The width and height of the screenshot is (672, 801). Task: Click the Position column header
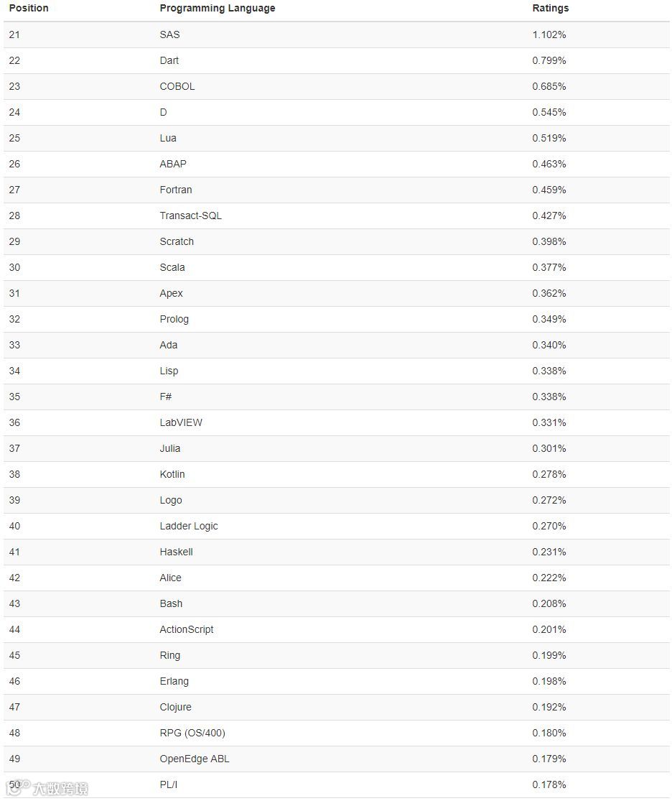29,8
